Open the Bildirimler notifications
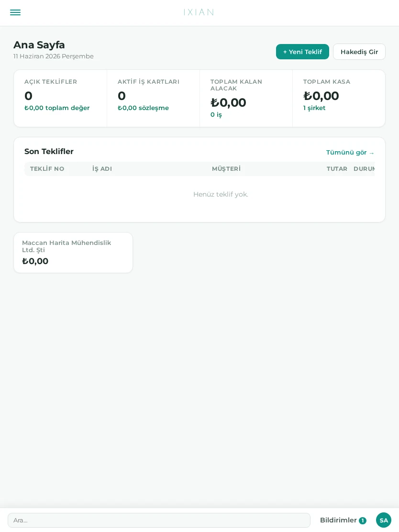 pos(343,520)
